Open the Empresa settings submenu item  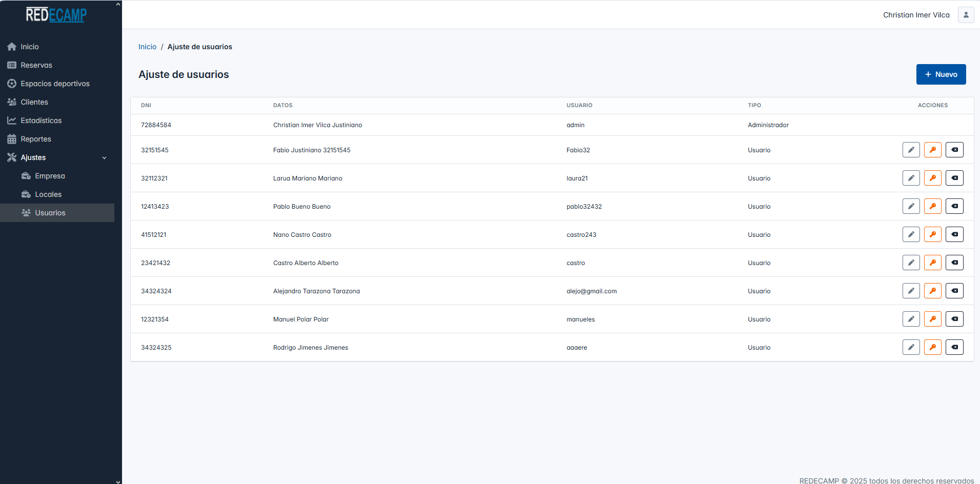click(50, 176)
